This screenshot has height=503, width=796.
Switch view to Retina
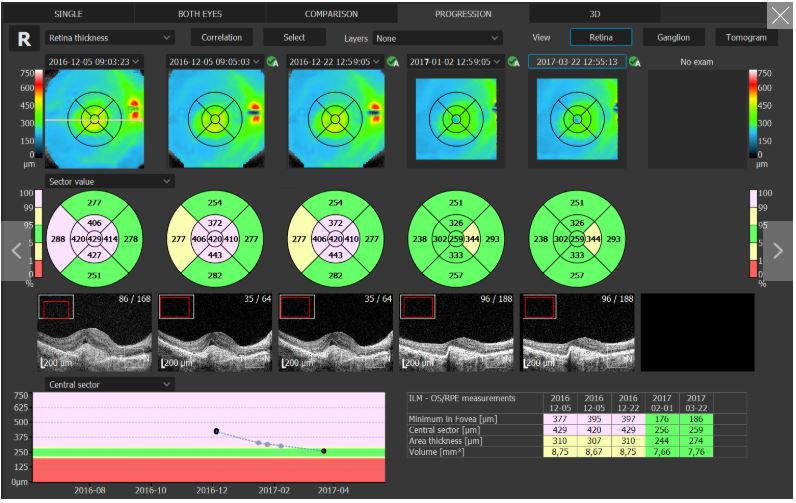coord(601,37)
